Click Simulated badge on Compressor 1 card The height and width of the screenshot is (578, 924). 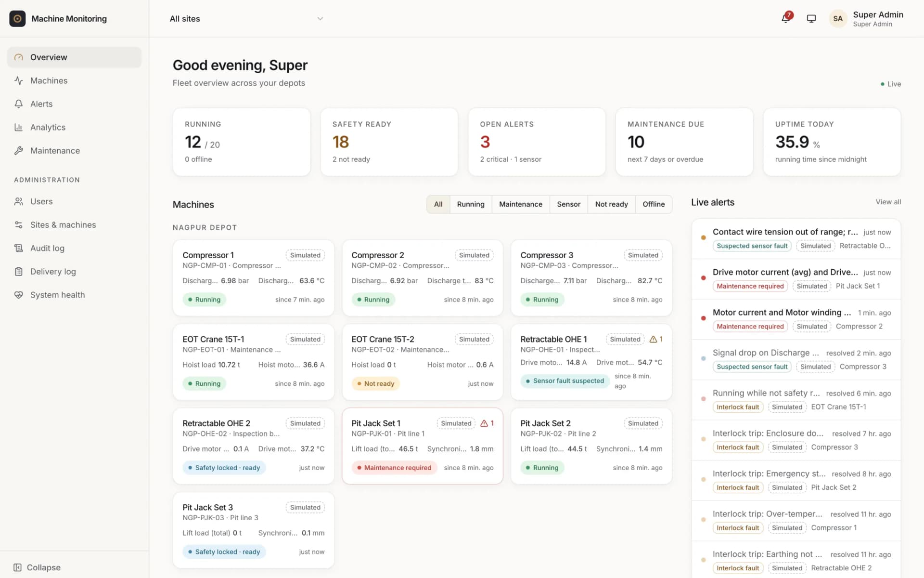(305, 255)
